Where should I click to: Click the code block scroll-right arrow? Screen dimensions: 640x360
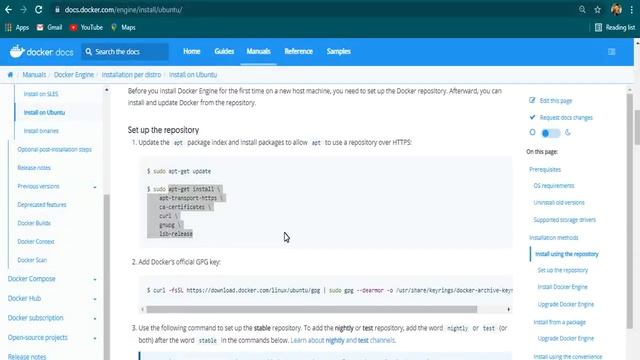509,309
